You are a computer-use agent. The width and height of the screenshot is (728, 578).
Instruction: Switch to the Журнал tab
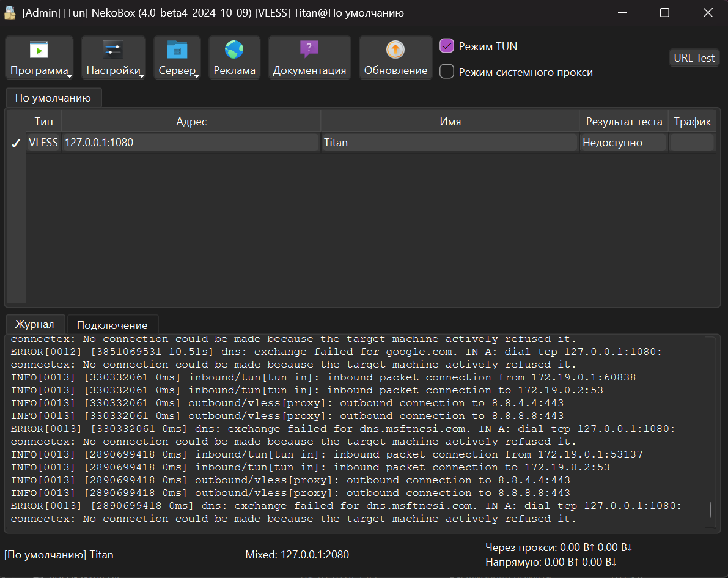click(35, 324)
